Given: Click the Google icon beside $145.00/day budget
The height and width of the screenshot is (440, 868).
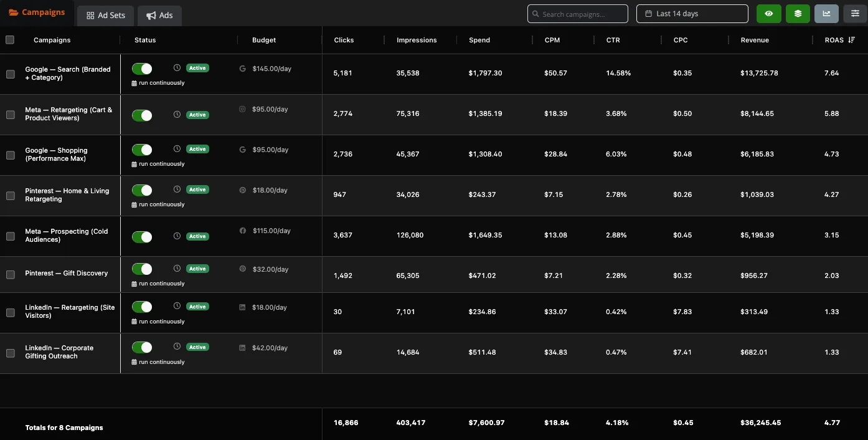Looking at the screenshot, I should coord(243,69).
